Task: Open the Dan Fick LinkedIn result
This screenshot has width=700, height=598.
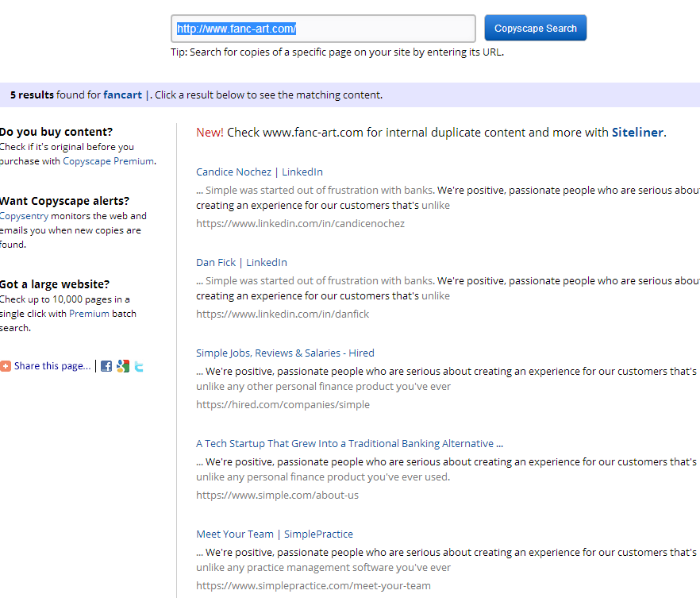Action: point(241,263)
